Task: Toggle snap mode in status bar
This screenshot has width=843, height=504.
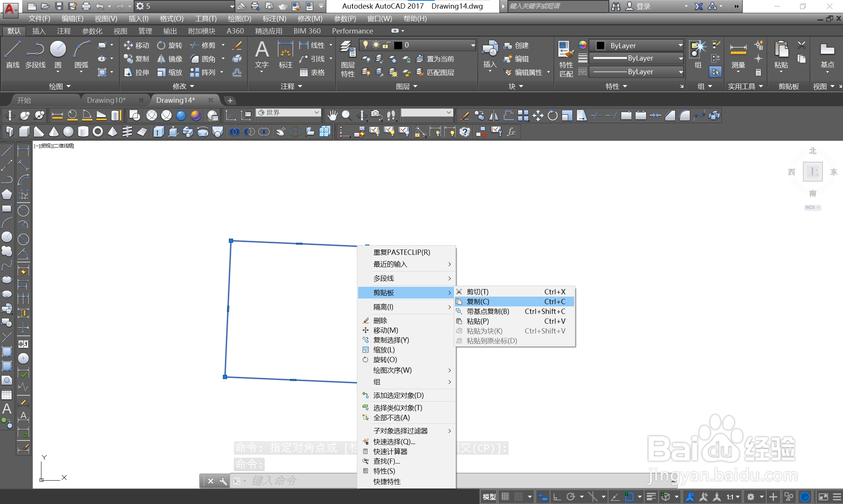Action: tap(519, 497)
